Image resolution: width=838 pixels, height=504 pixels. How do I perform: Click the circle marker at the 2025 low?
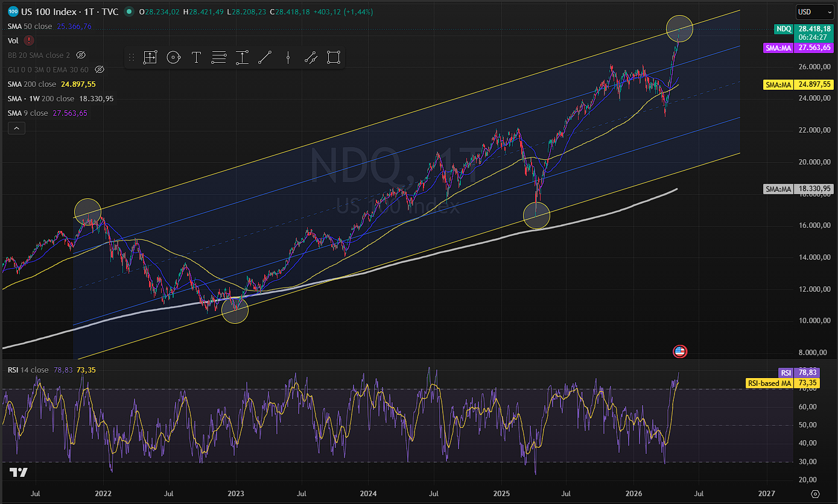tap(536, 215)
